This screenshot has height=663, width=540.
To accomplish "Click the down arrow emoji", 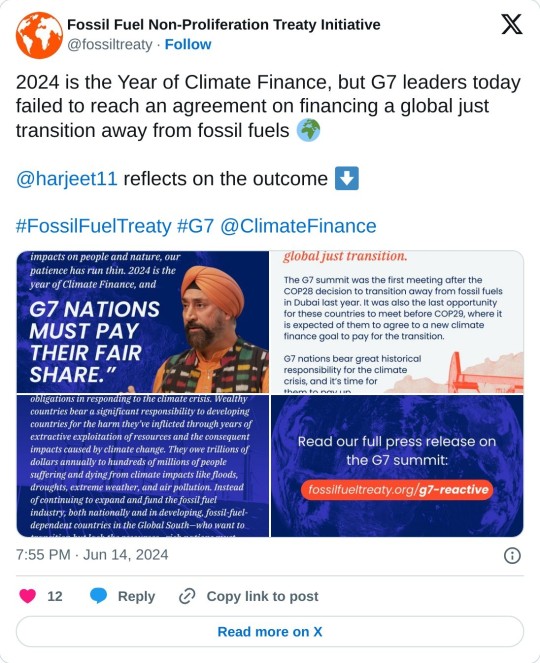I will point(347,178).
